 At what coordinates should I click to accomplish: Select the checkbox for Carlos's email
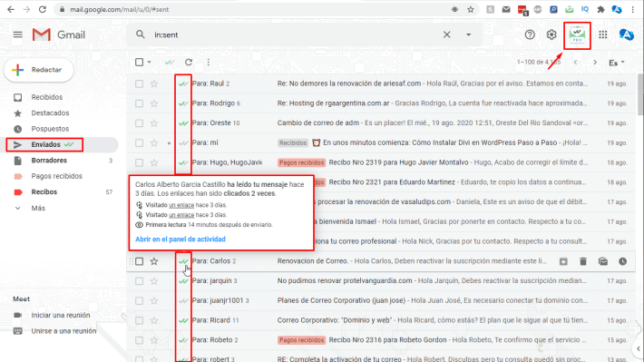pyautogui.click(x=140, y=261)
